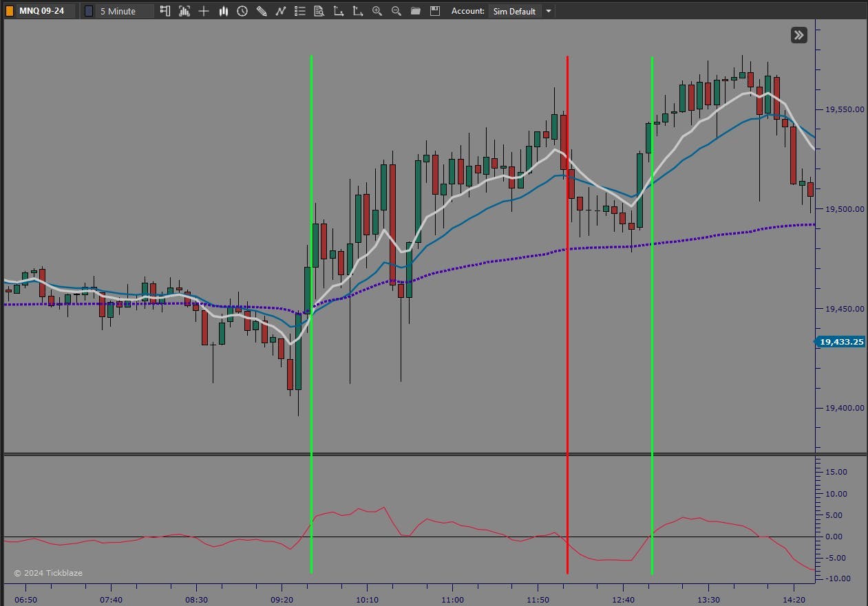Click the 09:20 time axis label
Screen dimensions: 868x606
[282, 599]
